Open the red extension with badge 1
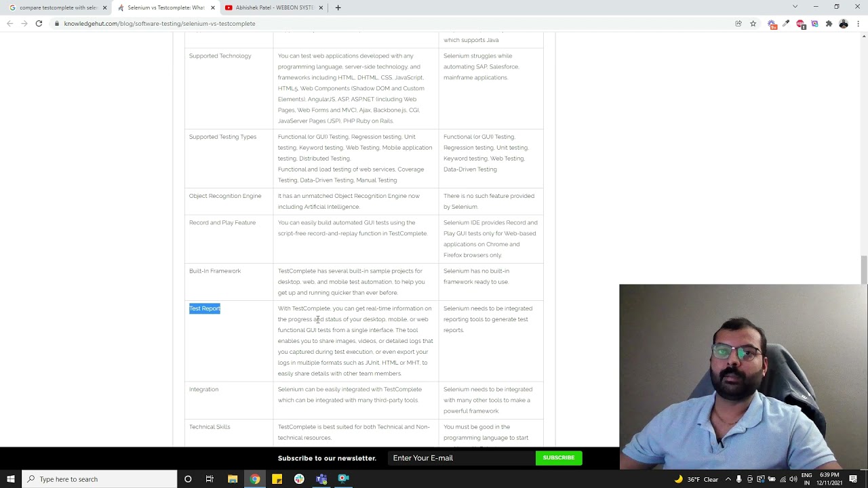This screenshot has height=488, width=868. pyautogui.click(x=800, y=24)
